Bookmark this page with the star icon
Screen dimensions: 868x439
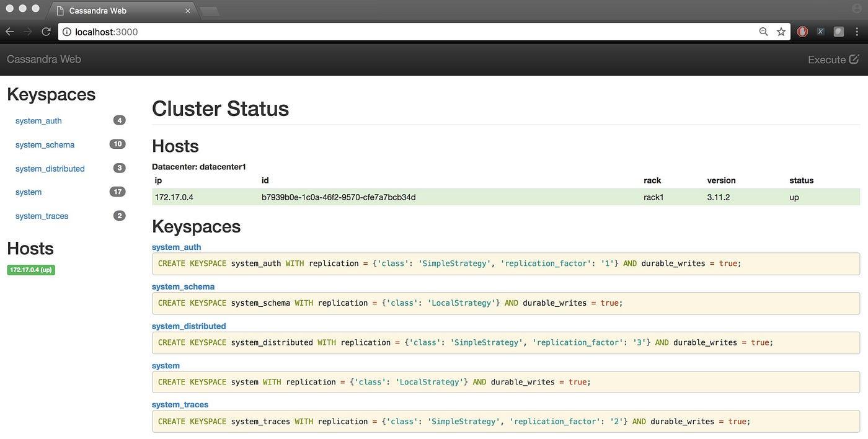coord(781,32)
